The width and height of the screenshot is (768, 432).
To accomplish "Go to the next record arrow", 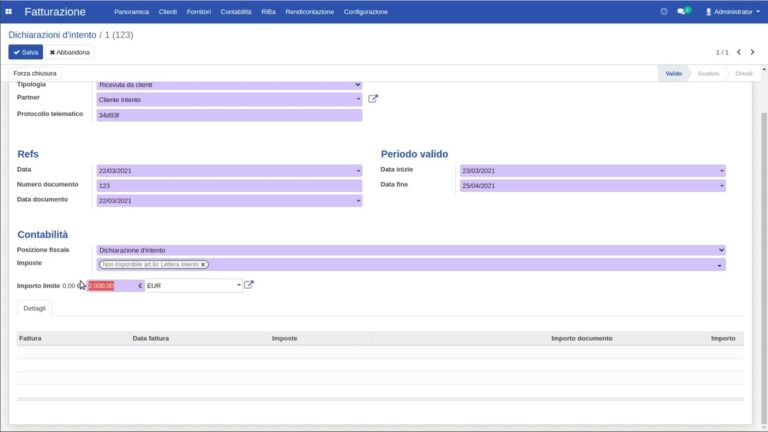I will pyautogui.click(x=752, y=52).
